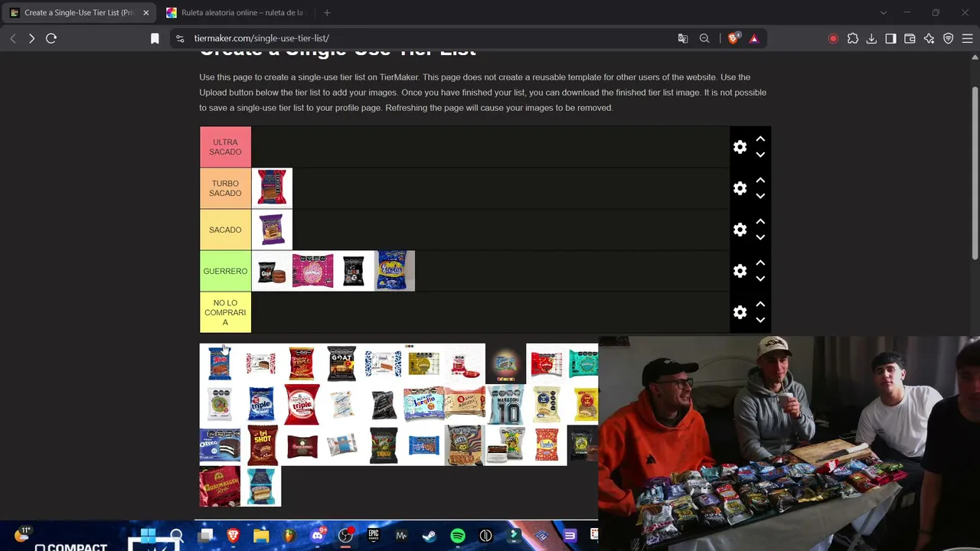Launch Epic Games from the taskbar

374,536
